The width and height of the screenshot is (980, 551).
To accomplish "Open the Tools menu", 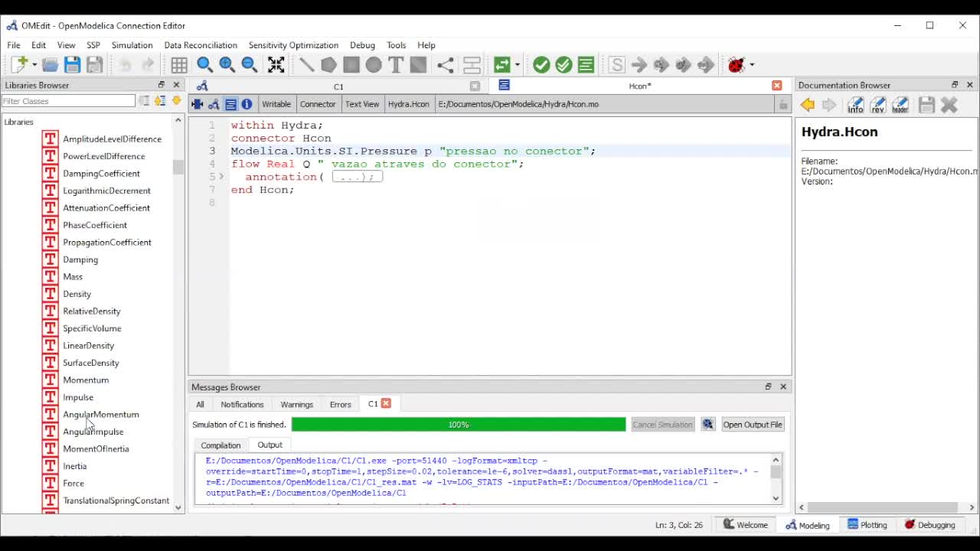I will [396, 45].
